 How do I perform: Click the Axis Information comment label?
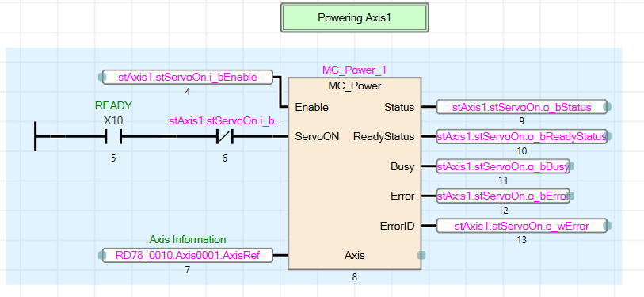tap(187, 239)
